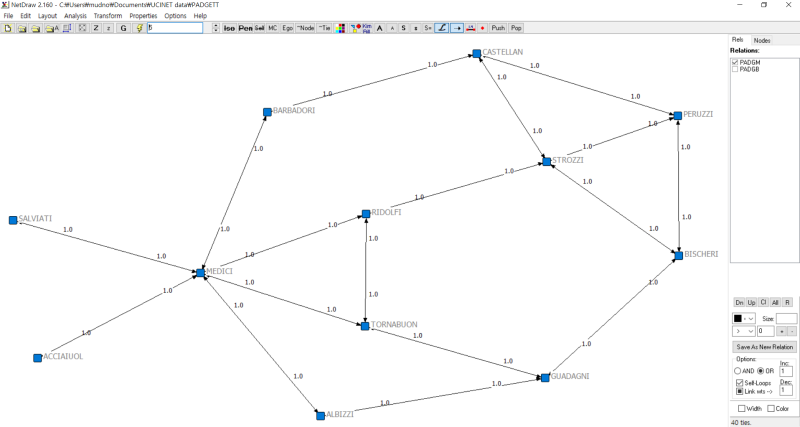The width and height of the screenshot is (800, 427).
Task: Click the Pop toolbar button
Action: coord(516,28)
